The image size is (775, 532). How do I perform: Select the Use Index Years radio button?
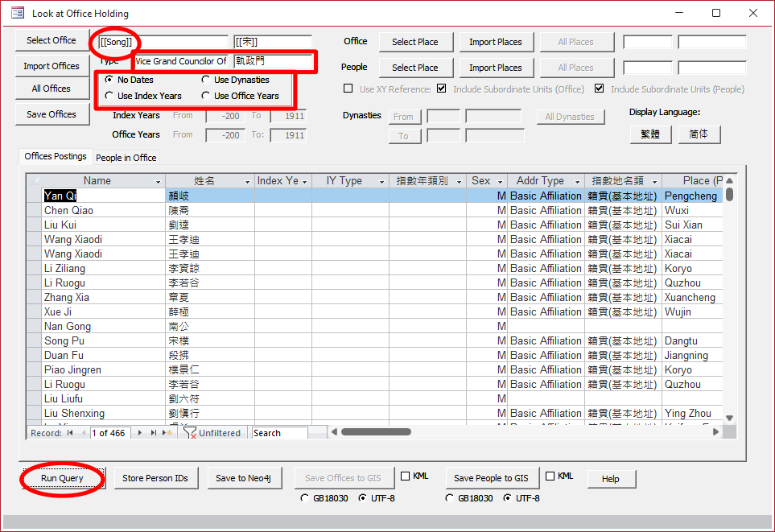point(109,96)
